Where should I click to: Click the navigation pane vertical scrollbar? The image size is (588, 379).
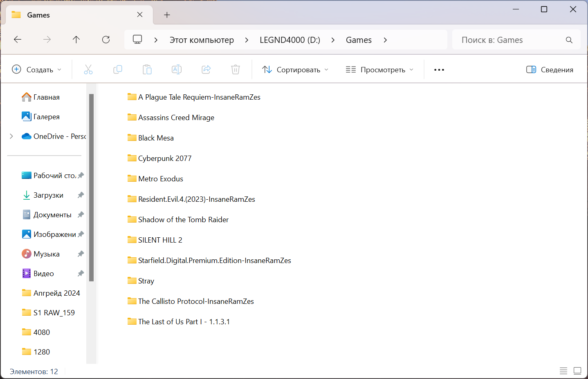92,187
